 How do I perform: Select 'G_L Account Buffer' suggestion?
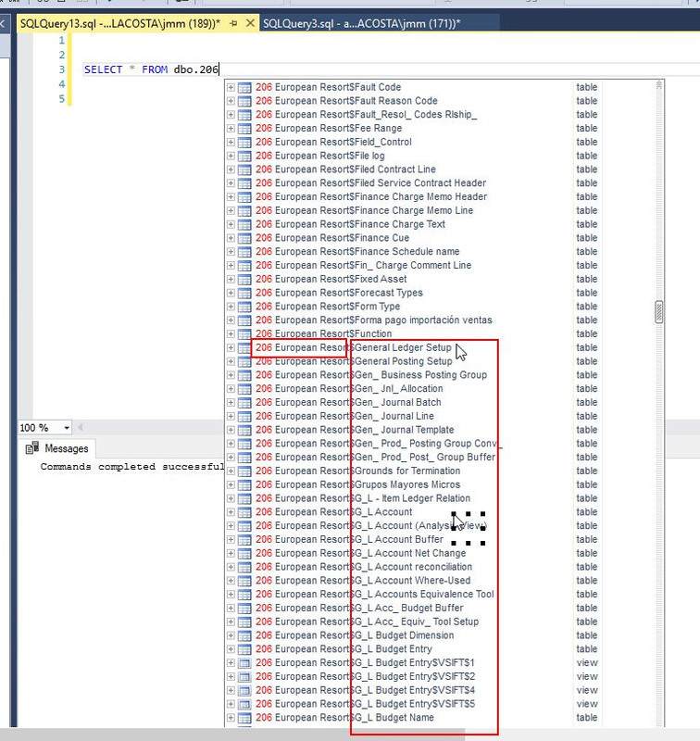[x=349, y=539]
